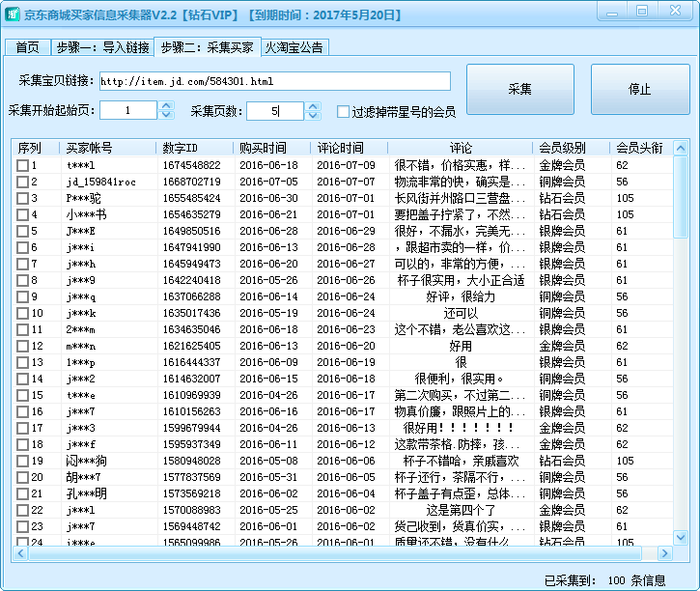Click the horizontal scrollbar right arrow
Viewport: 700px width, 591px height.
coord(665,552)
